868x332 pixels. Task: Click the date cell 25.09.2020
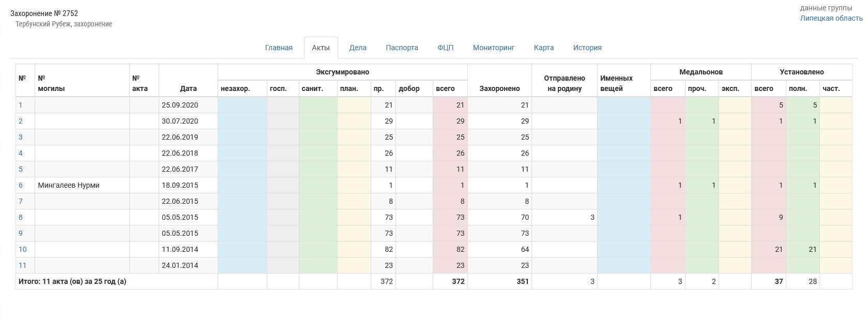(x=180, y=105)
